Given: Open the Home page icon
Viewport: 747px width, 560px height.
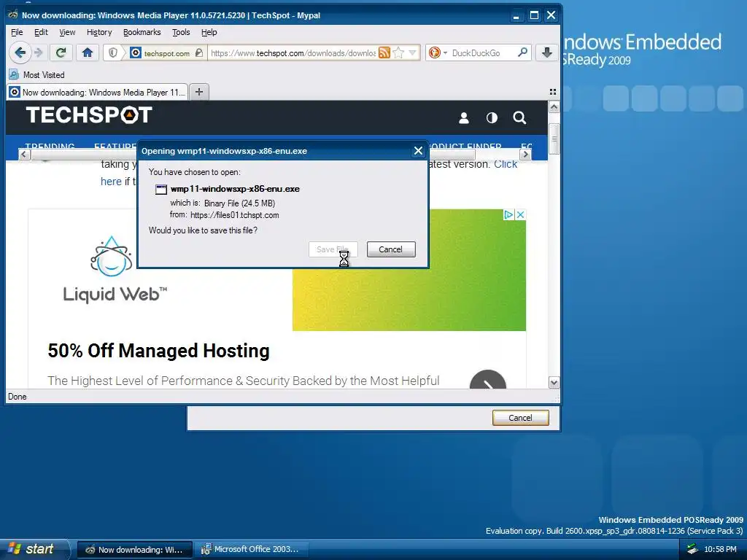Looking at the screenshot, I should (88, 52).
